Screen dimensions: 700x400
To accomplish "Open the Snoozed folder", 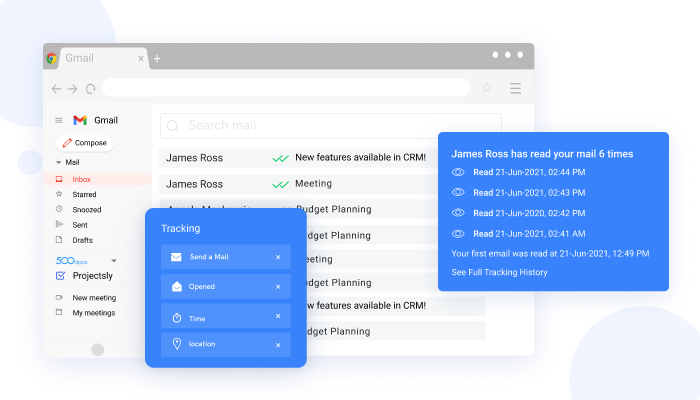I will (87, 209).
